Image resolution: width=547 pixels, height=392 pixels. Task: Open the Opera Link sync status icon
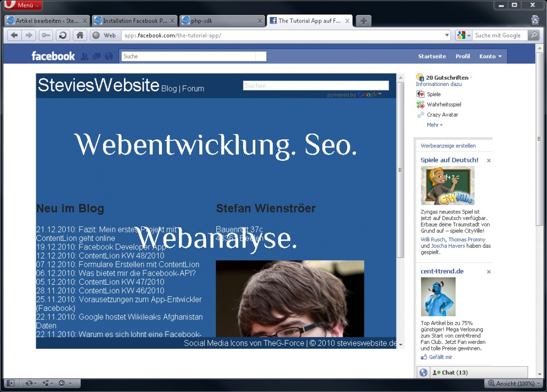click(30, 383)
